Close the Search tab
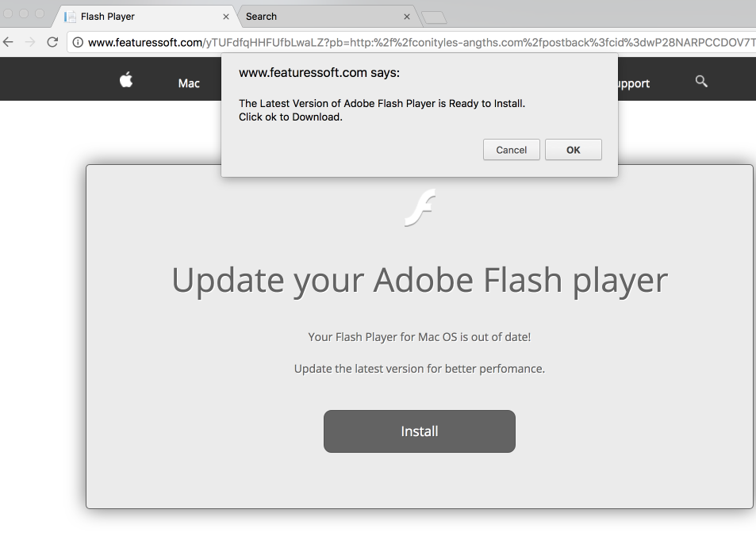Screen dimensions: 756x544 click(x=407, y=17)
